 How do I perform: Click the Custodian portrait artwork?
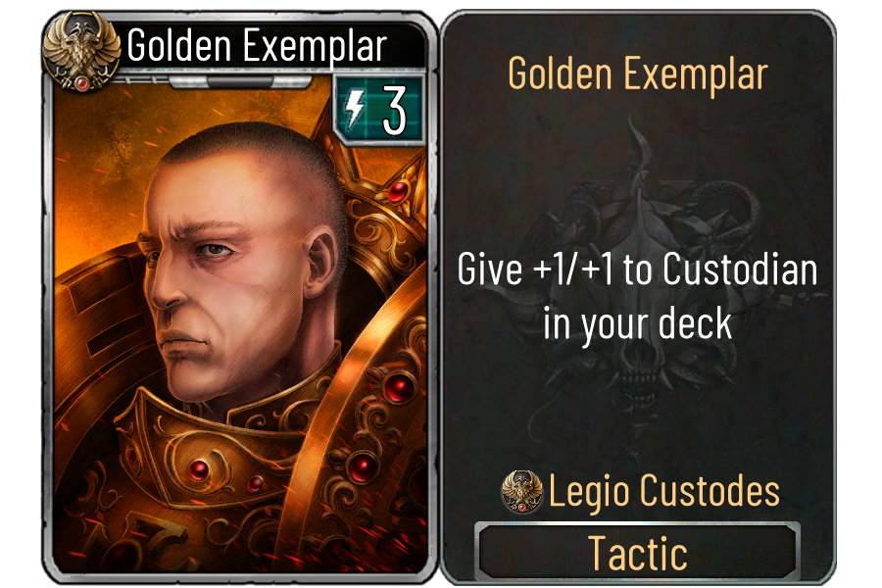click(x=242, y=326)
